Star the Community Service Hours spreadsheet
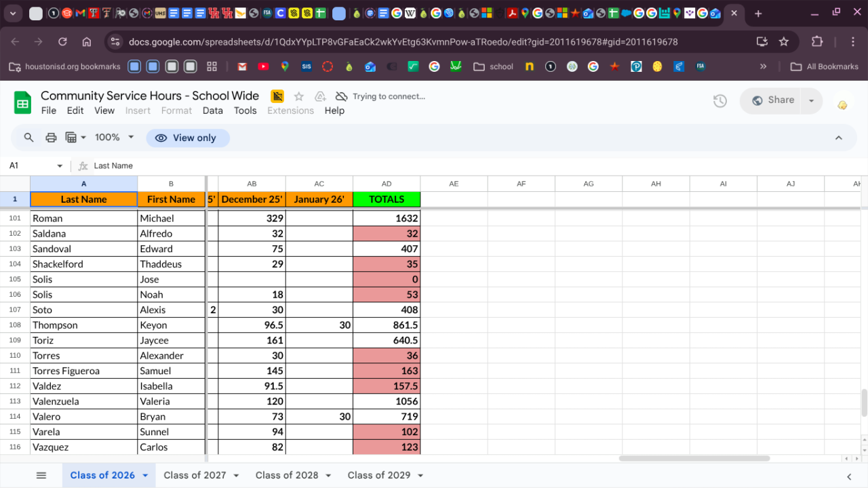 [x=299, y=96]
